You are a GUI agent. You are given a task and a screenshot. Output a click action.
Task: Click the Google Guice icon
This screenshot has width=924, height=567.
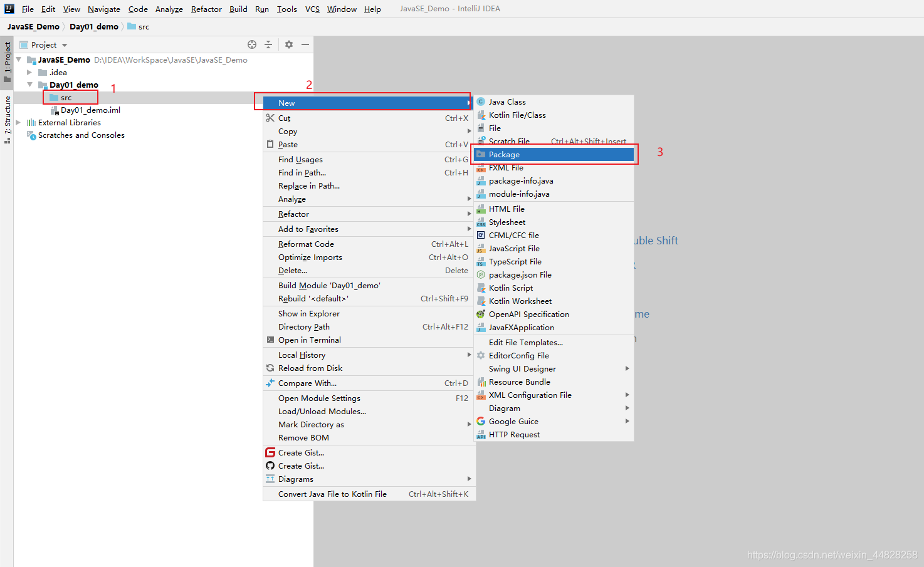pos(481,421)
